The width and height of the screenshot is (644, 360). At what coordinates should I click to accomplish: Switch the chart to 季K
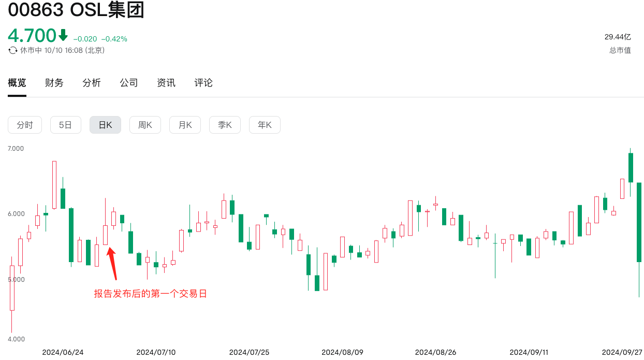coord(225,125)
